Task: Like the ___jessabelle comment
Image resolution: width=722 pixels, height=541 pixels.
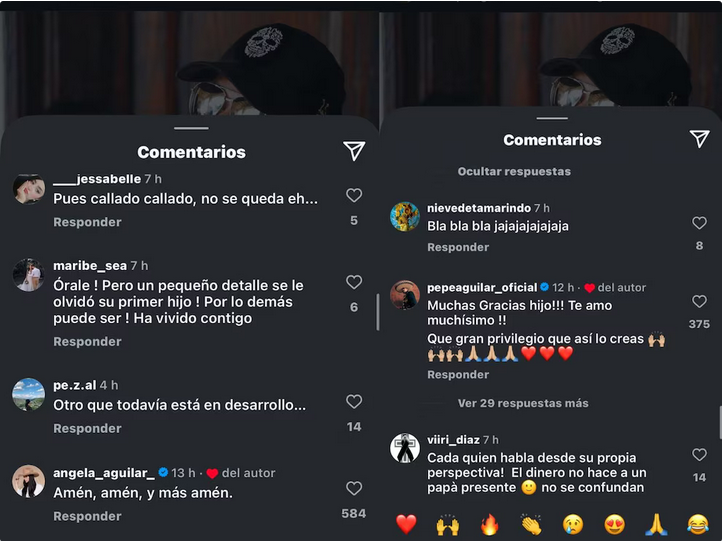Action: 354,195
